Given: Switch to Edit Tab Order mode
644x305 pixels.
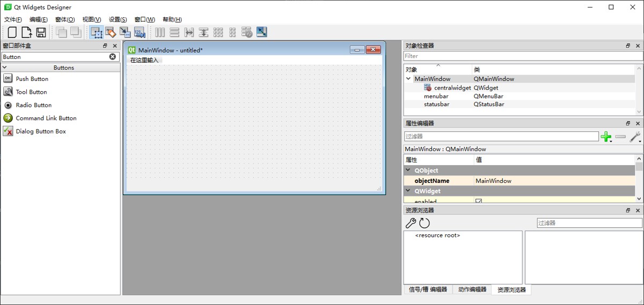Looking at the screenshot, I should 140,32.
